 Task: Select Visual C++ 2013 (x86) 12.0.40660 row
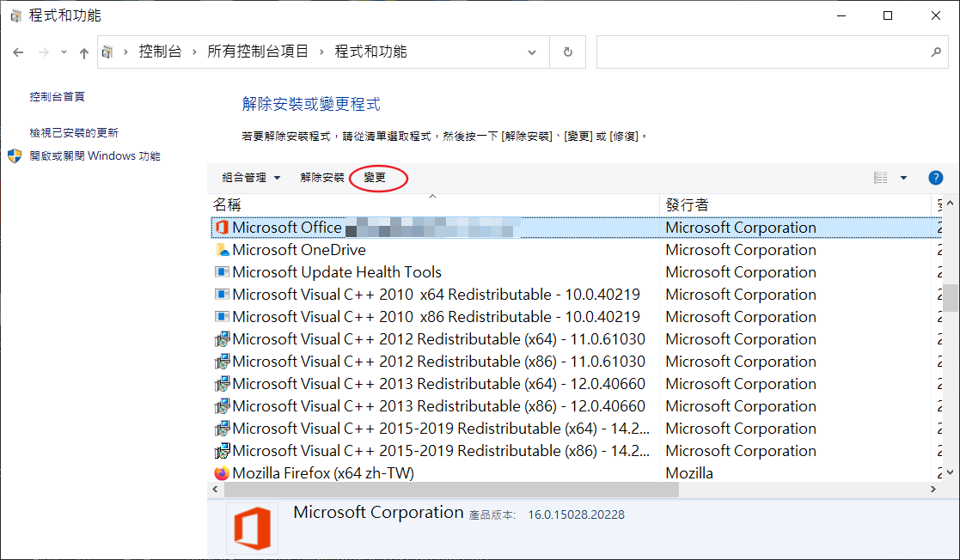click(576, 406)
